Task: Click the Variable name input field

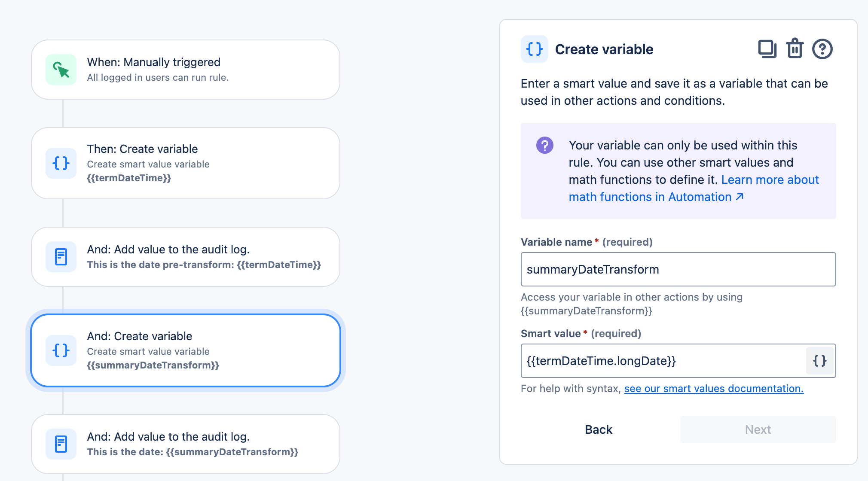Action: (x=679, y=269)
